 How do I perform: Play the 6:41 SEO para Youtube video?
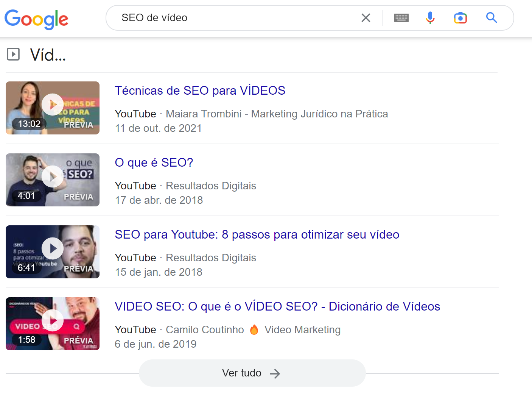pos(52,248)
